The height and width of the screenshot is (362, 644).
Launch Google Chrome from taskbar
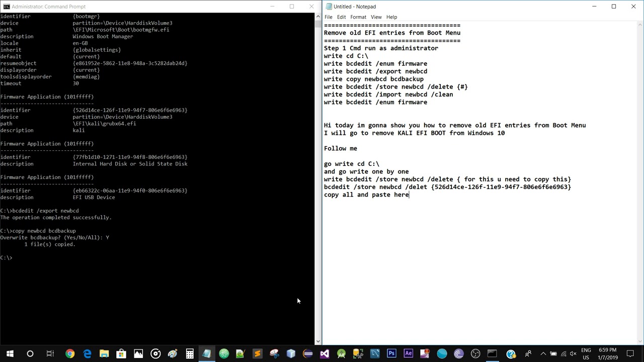click(70, 354)
